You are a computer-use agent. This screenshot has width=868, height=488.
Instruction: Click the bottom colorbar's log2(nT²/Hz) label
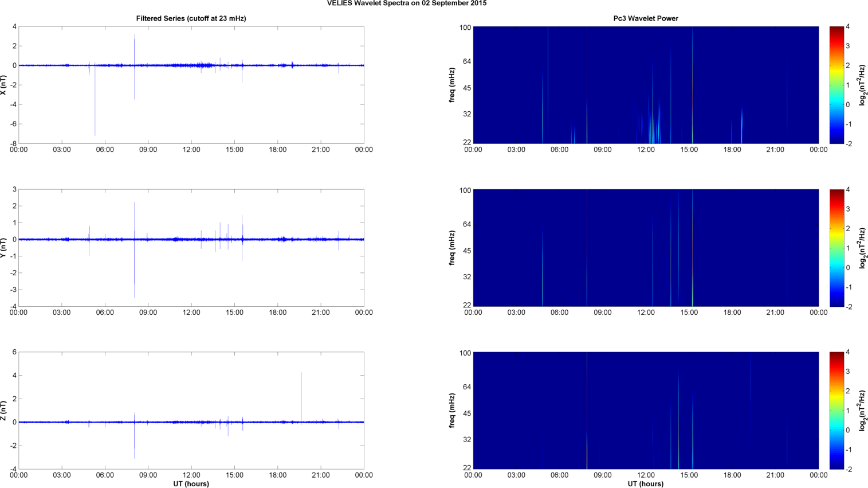pyautogui.click(x=862, y=411)
